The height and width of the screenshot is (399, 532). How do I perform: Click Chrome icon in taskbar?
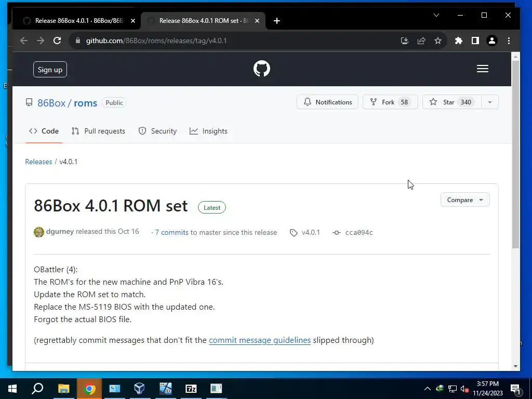89,389
